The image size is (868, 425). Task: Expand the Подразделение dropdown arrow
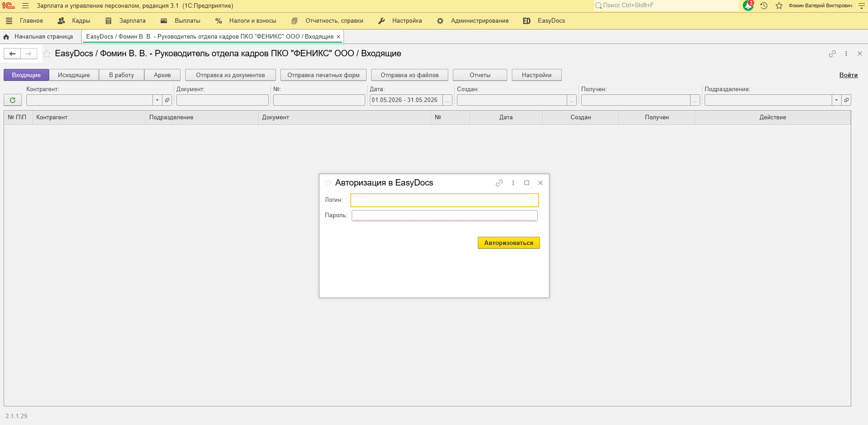coord(836,100)
